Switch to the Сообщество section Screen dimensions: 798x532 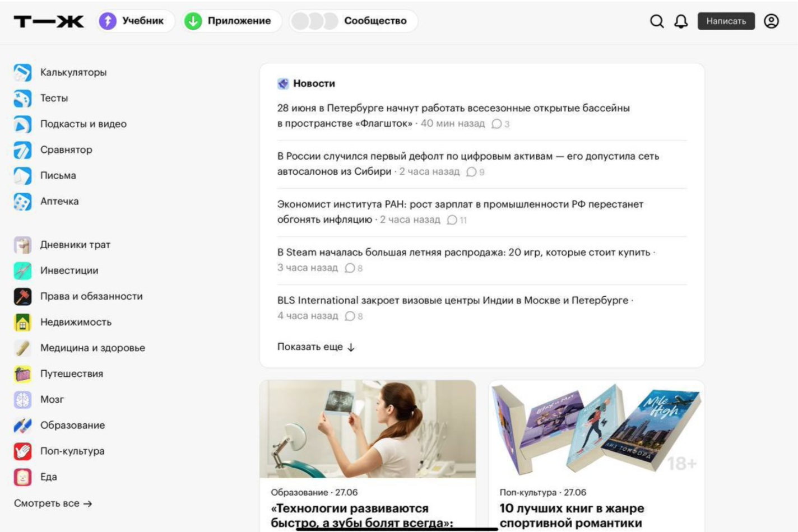[x=354, y=21]
